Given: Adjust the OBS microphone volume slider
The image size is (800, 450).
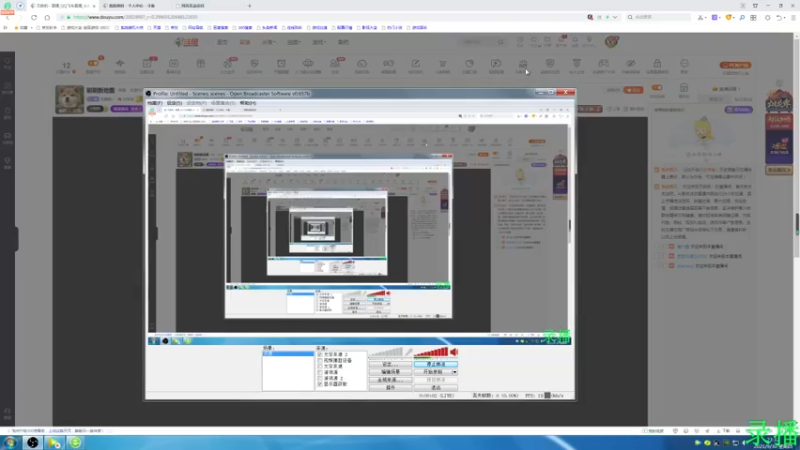Looking at the screenshot, I should pos(386,352).
